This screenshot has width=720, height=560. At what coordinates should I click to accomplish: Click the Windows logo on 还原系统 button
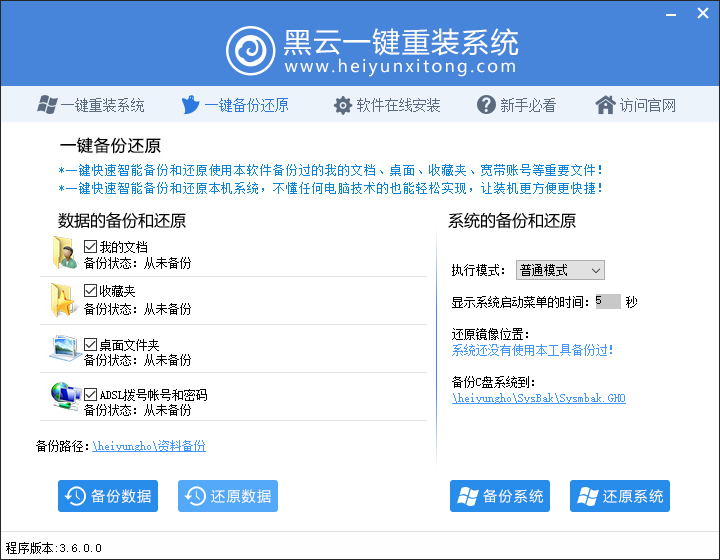[588, 496]
